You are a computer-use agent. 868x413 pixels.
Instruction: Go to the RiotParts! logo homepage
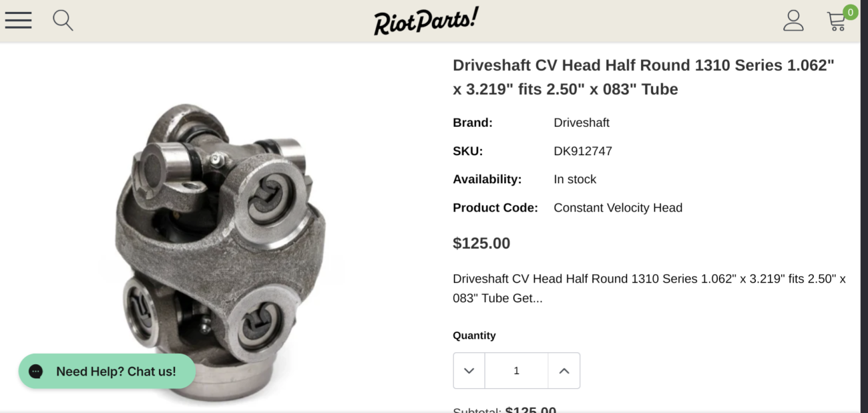click(426, 21)
